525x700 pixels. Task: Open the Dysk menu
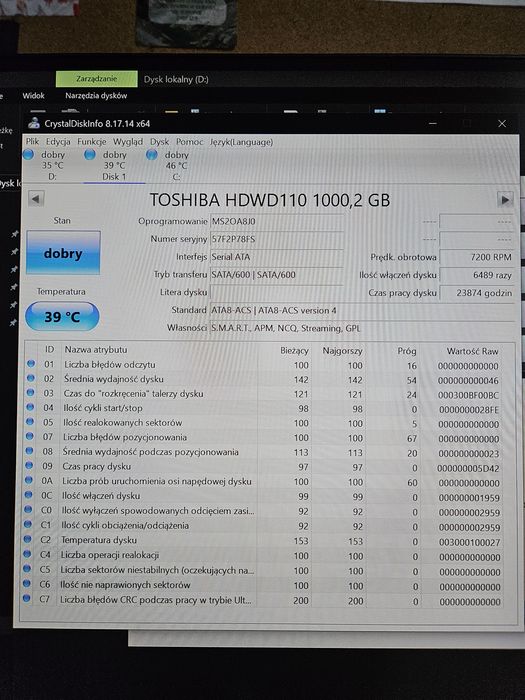(159, 142)
